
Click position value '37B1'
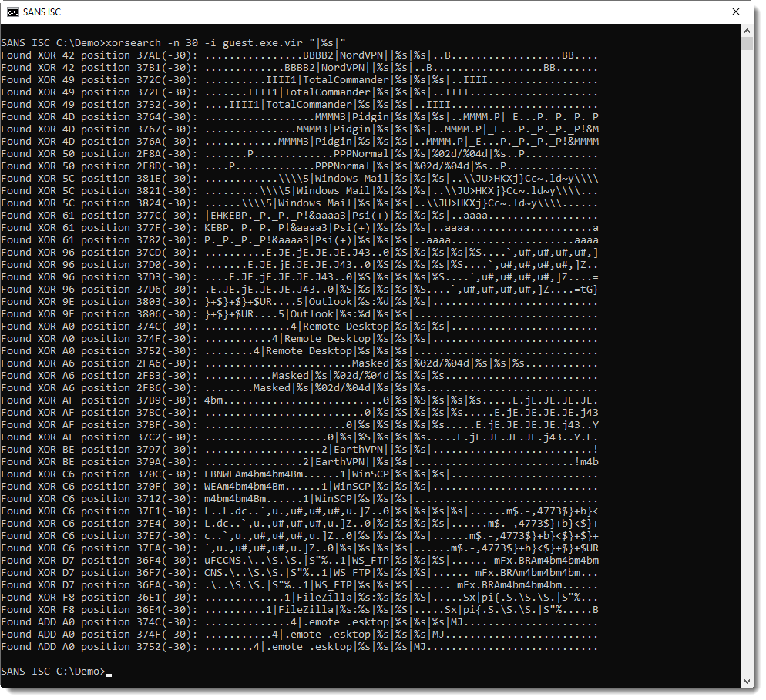click(x=149, y=67)
